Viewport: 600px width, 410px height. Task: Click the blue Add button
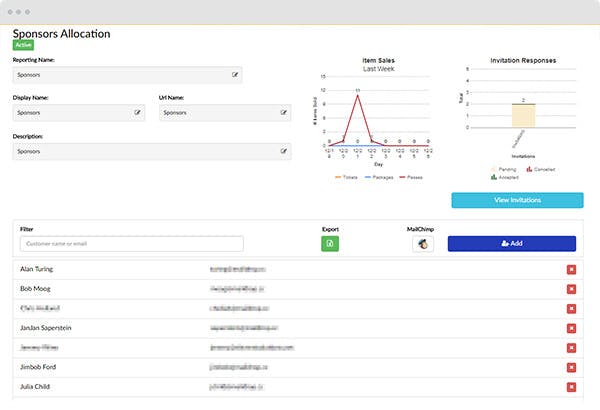tap(512, 243)
